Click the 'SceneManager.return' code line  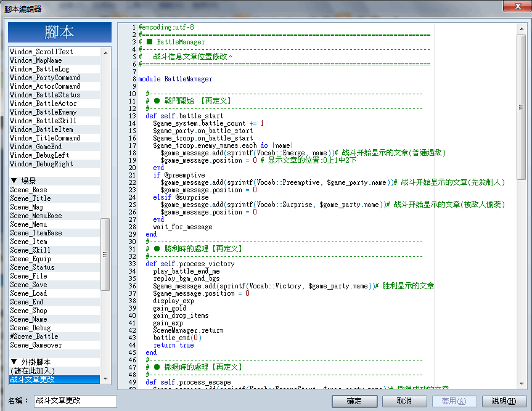click(188, 330)
